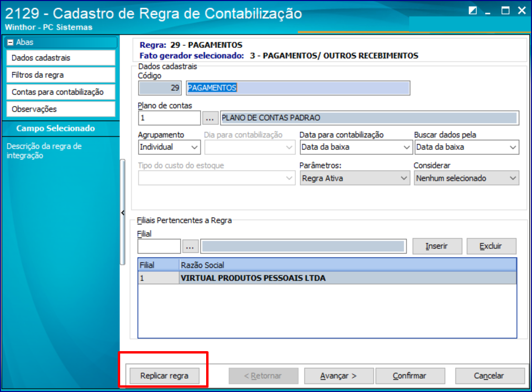The height and width of the screenshot is (392, 532).
Task: Click the rule description field PAGAMENTOS
Action: click(x=298, y=88)
